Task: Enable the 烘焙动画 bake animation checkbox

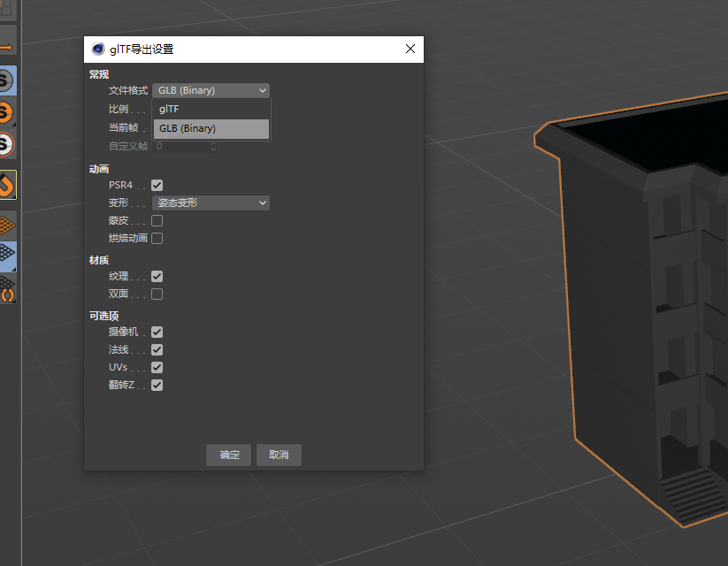Action: coord(157,238)
